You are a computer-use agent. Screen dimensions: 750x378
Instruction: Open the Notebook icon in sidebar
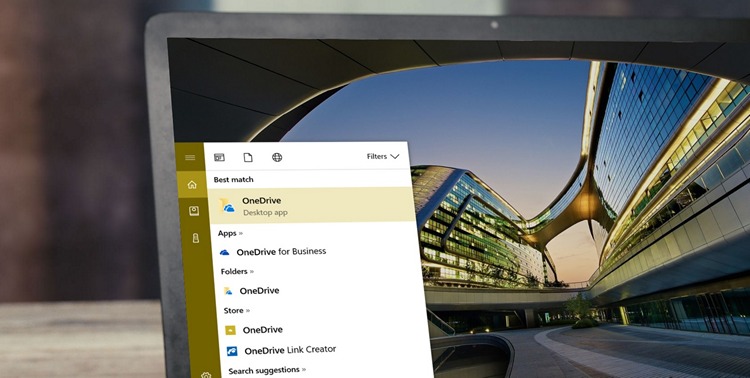click(x=194, y=211)
